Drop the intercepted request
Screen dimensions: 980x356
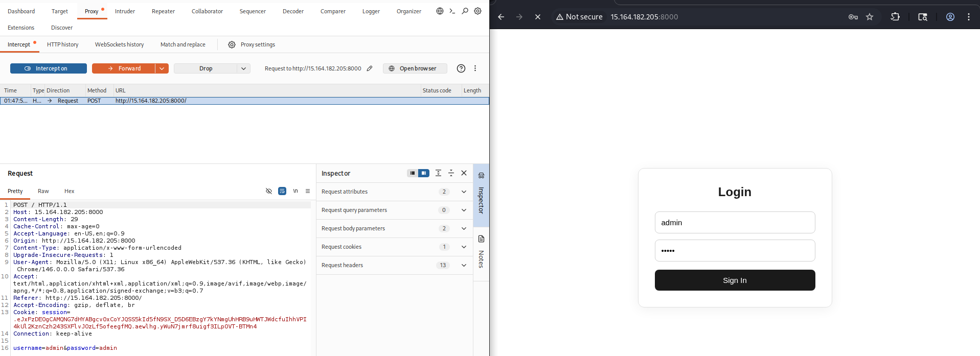(206, 68)
